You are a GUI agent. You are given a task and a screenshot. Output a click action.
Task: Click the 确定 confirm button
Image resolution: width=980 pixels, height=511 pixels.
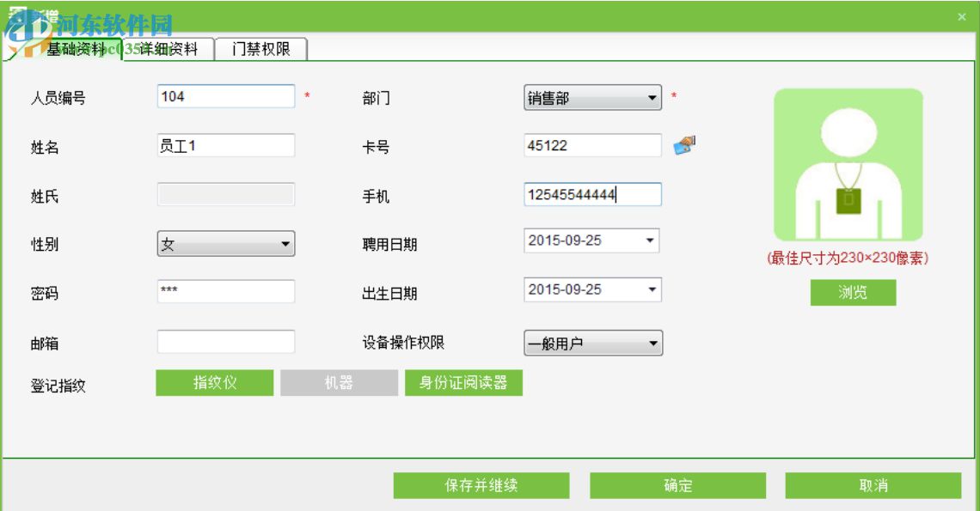click(x=677, y=484)
